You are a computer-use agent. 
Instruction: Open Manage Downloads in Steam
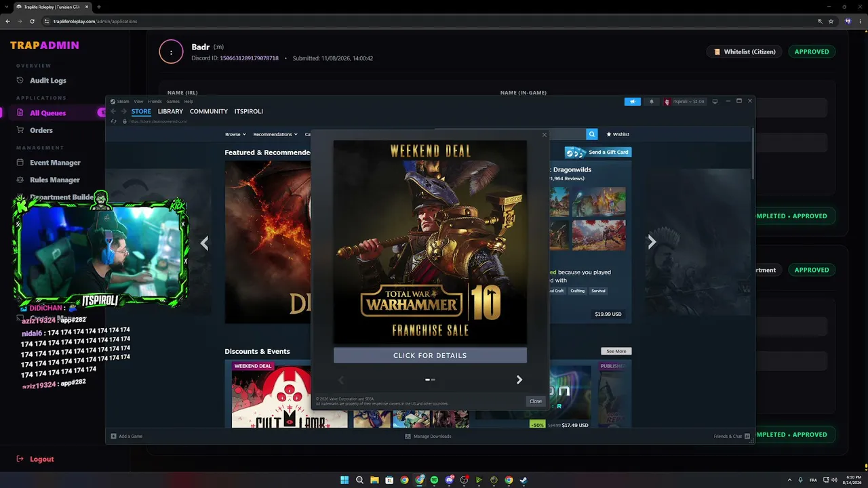pyautogui.click(x=428, y=436)
